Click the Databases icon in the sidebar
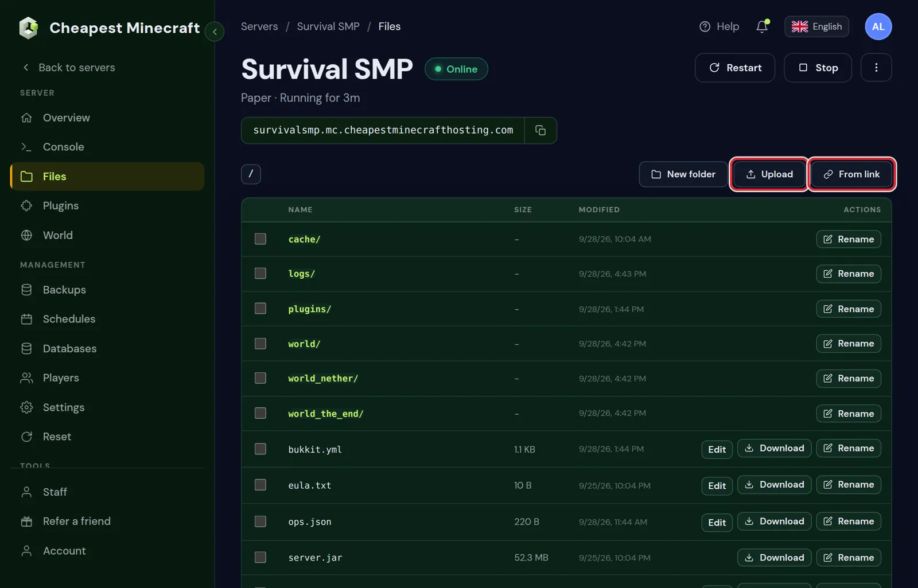Screen dimensions: 918x588 click(x=26, y=348)
